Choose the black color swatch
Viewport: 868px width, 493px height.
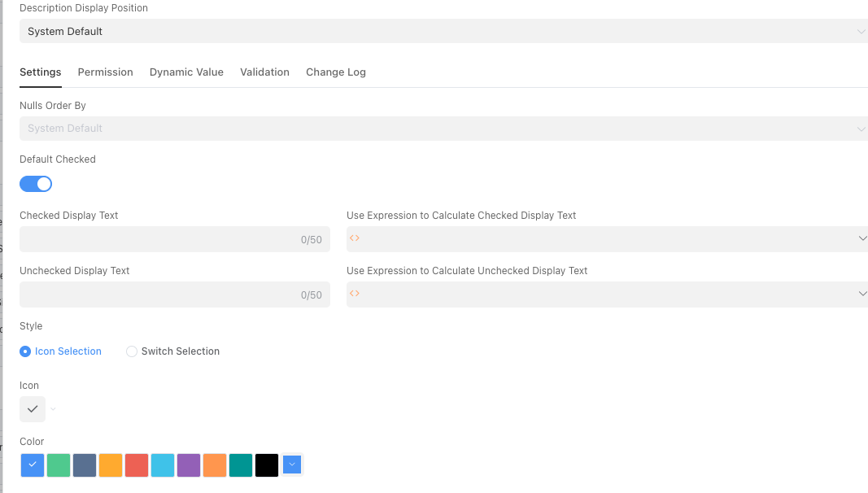tap(267, 465)
